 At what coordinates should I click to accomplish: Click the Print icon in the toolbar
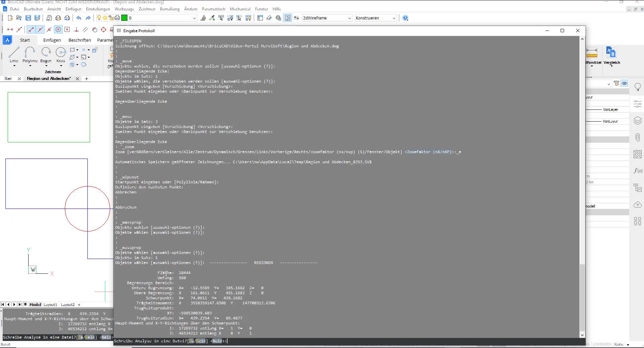click(58, 18)
